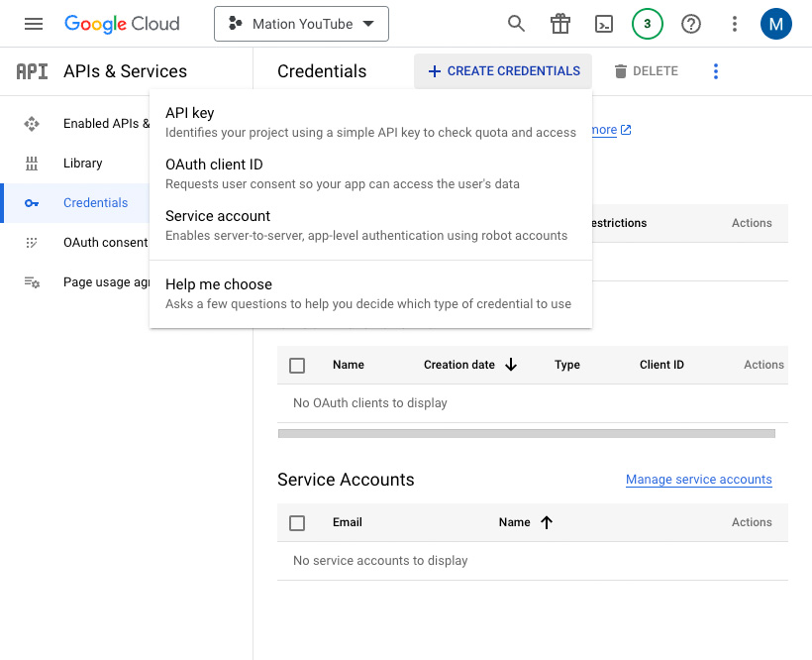Toggle select-all checkbox in OAuth clients table
812x660 pixels.
(297, 366)
